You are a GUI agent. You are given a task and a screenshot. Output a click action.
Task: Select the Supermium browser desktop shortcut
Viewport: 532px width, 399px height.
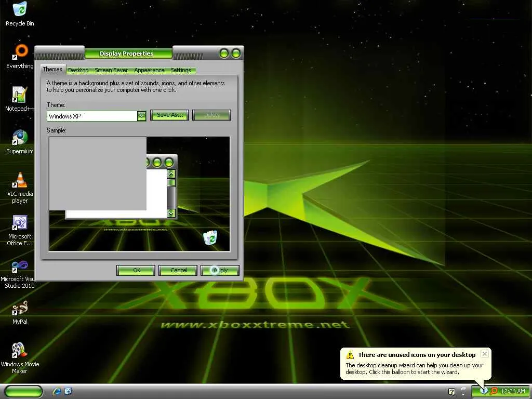click(20, 142)
